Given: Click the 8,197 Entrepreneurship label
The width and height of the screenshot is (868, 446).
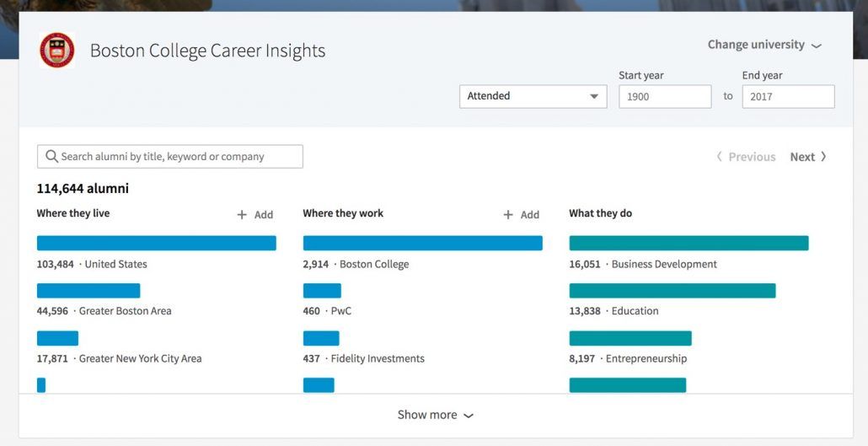Looking at the screenshot, I should pos(629,358).
